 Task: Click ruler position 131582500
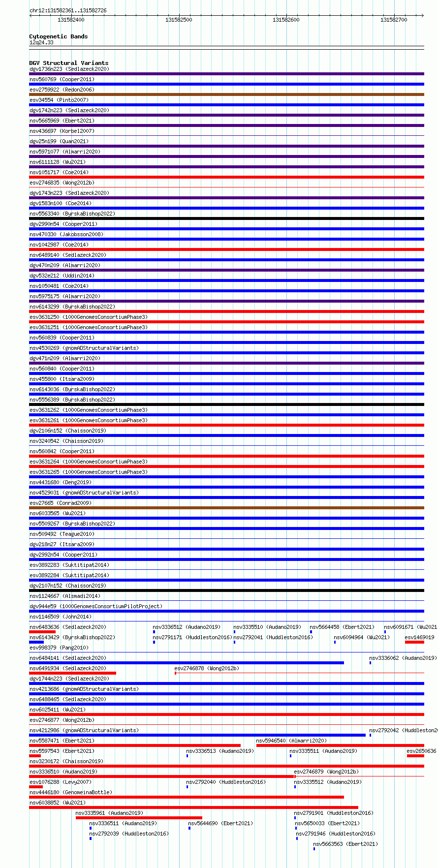(179, 20)
